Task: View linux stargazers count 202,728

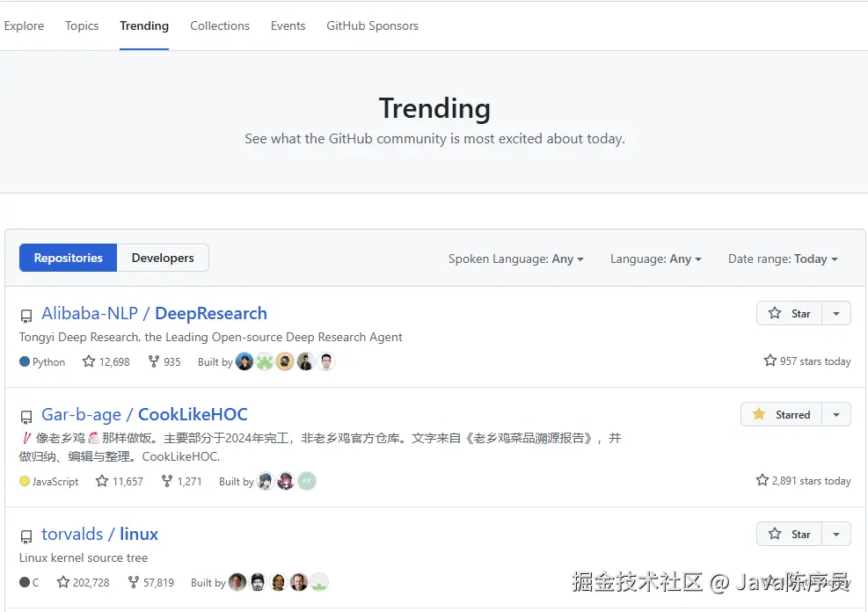Action: (x=83, y=582)
